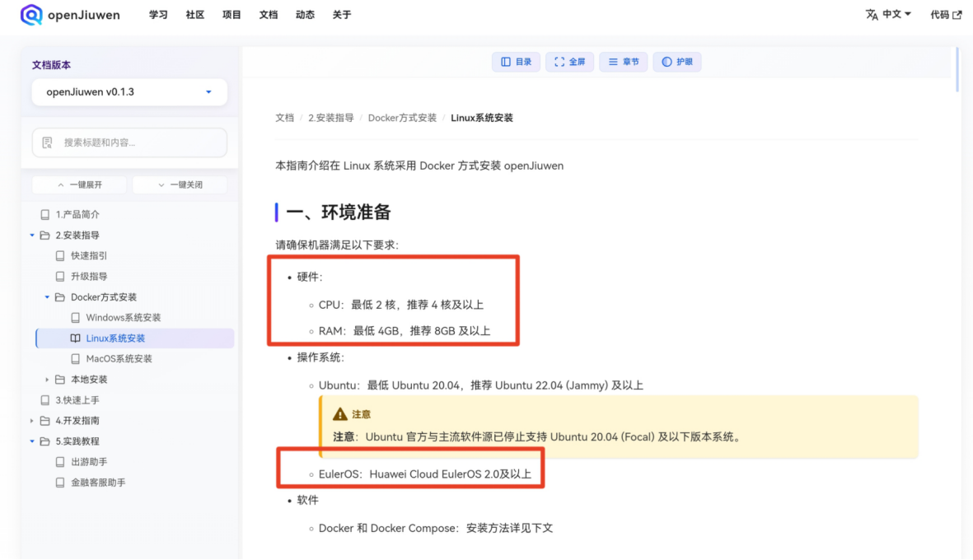Click 一键展开 to expand all

click(79, 184)
